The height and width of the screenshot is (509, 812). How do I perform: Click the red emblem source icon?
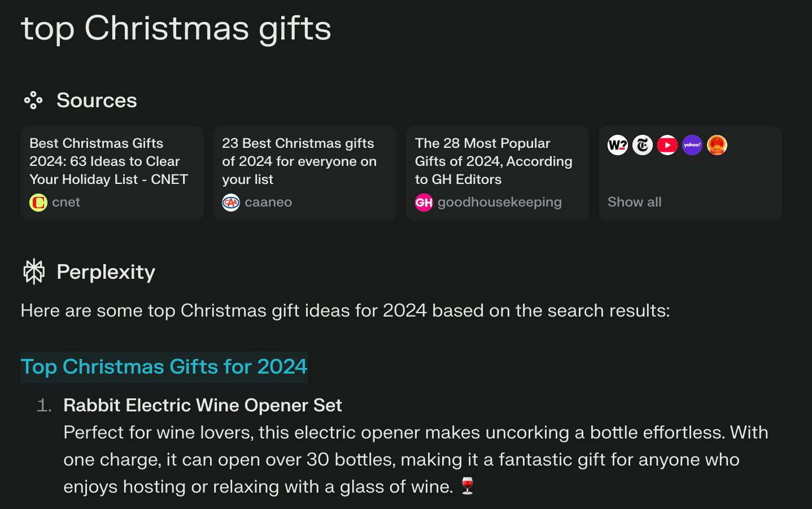click(x=717, y=145)
